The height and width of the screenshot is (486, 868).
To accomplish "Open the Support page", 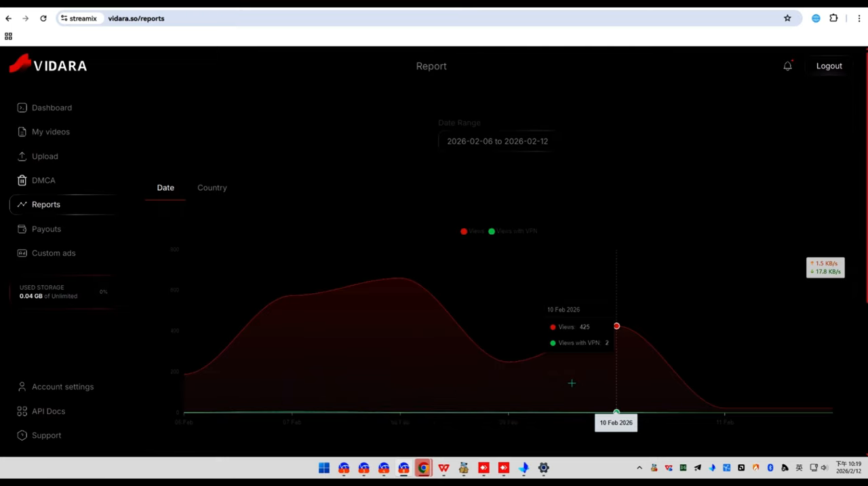I will 46,436.
